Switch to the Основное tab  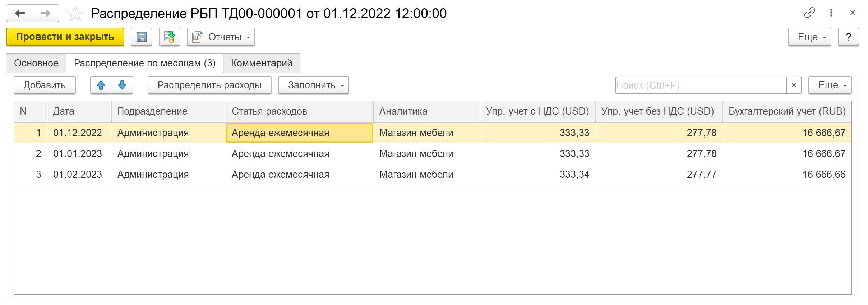point(36,63)
